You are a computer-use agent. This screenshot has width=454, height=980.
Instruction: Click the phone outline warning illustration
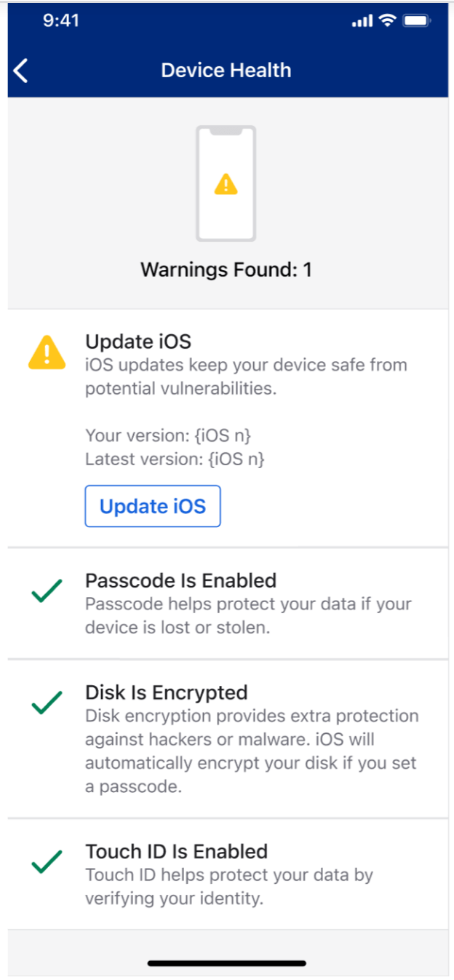point(226,183)
